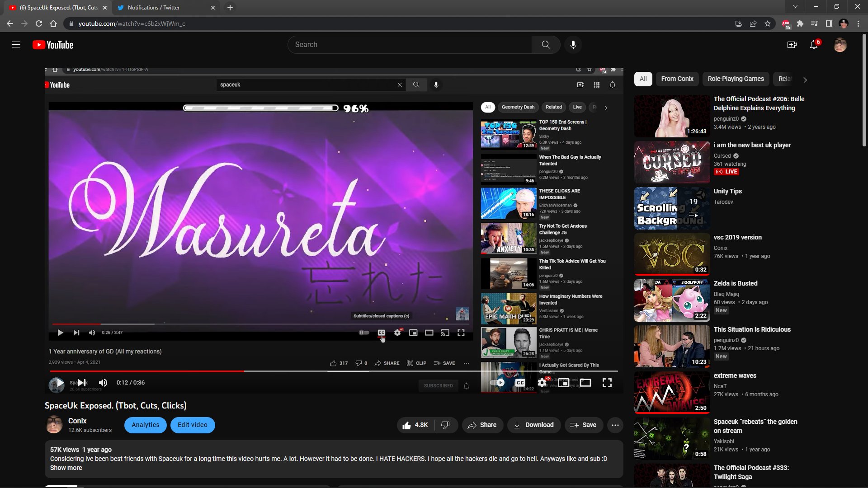Enter full screen mode
The image size is (868, 488).
tap(607, 383)
